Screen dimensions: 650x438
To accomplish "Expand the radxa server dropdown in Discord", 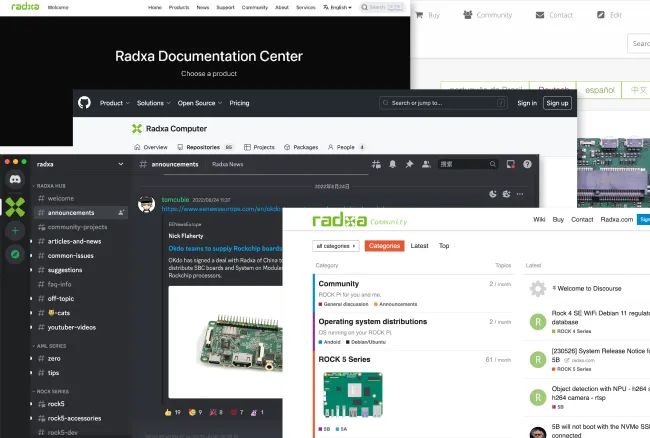I will click(x=121, y=164).
